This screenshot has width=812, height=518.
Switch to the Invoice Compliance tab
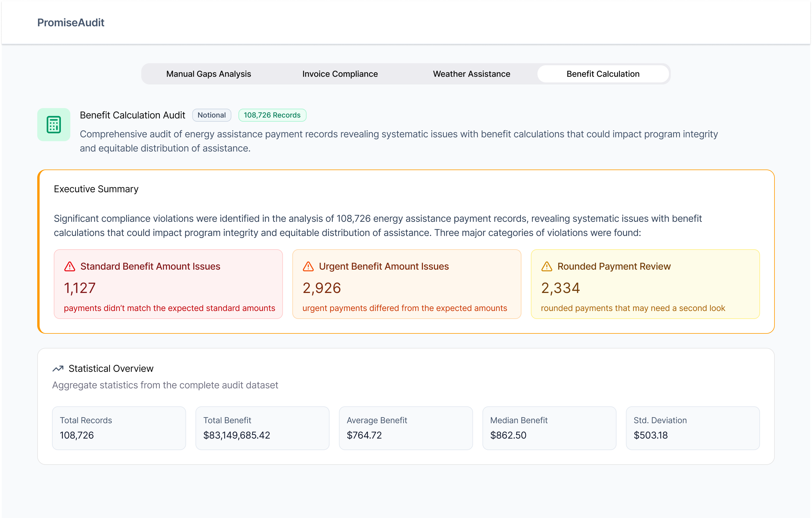(x=340, y=74)
